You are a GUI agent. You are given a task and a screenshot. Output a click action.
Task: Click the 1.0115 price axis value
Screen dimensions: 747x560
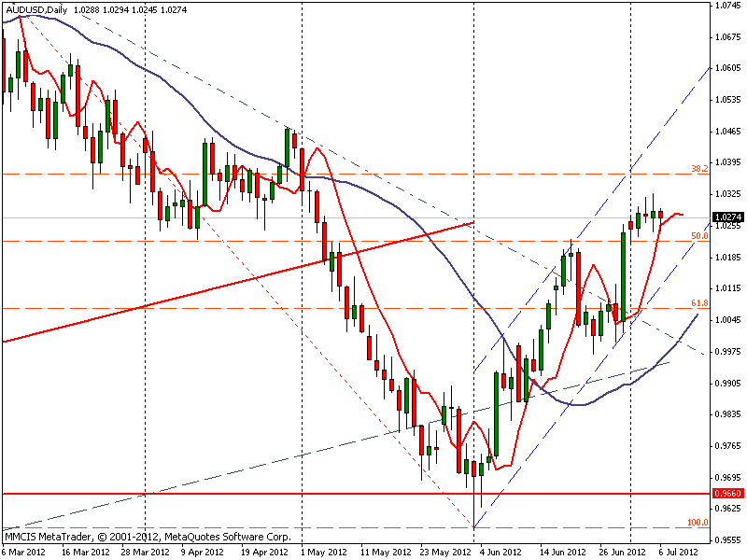click(x=728, y=288)
